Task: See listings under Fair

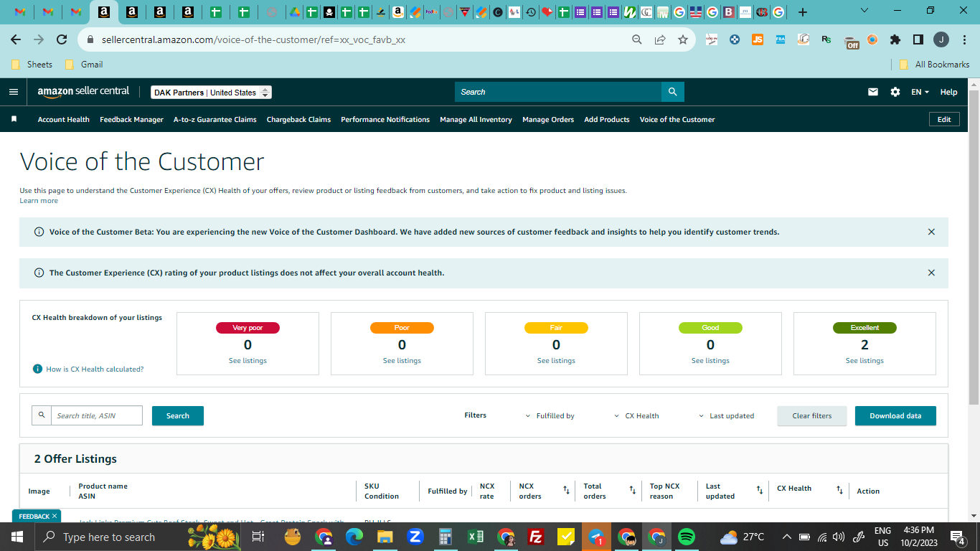Action: click(556, 360)
